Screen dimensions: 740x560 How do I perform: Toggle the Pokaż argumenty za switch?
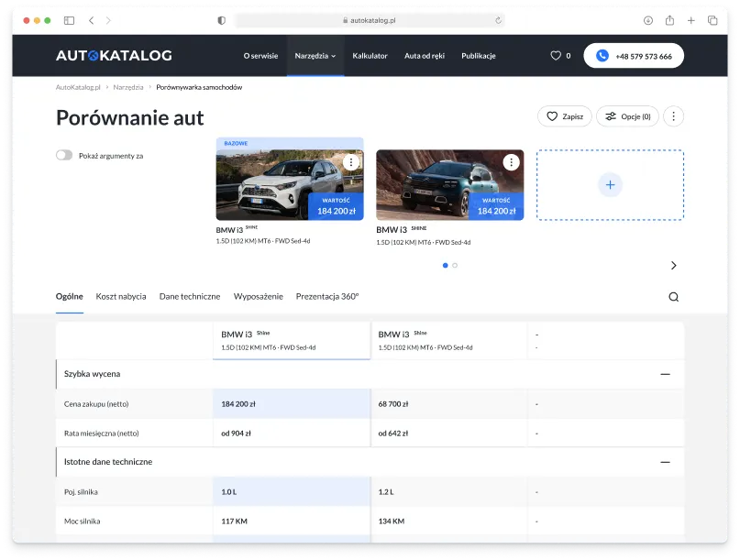pyautogui.click(x=64, y=156)
